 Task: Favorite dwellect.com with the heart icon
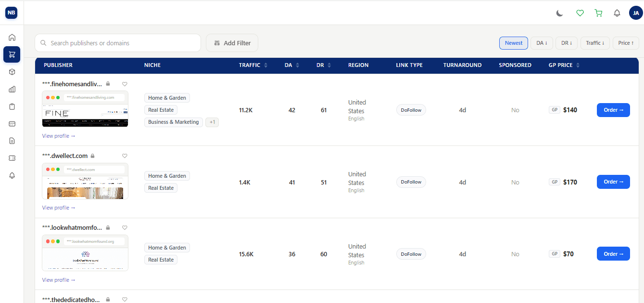(x=125, y=156)
